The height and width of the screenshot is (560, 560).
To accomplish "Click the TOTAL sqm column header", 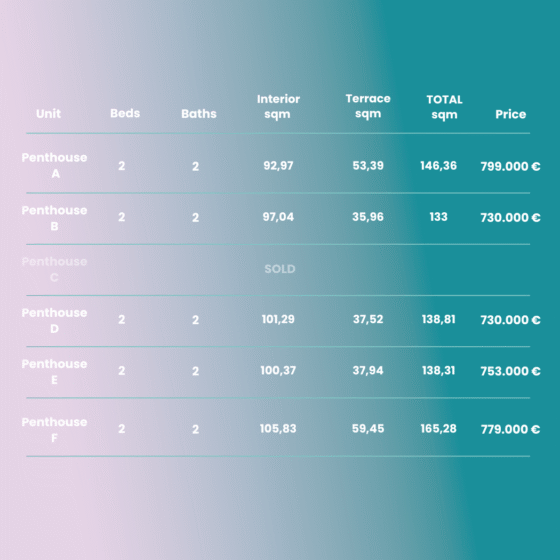I will tap(444, 107).
